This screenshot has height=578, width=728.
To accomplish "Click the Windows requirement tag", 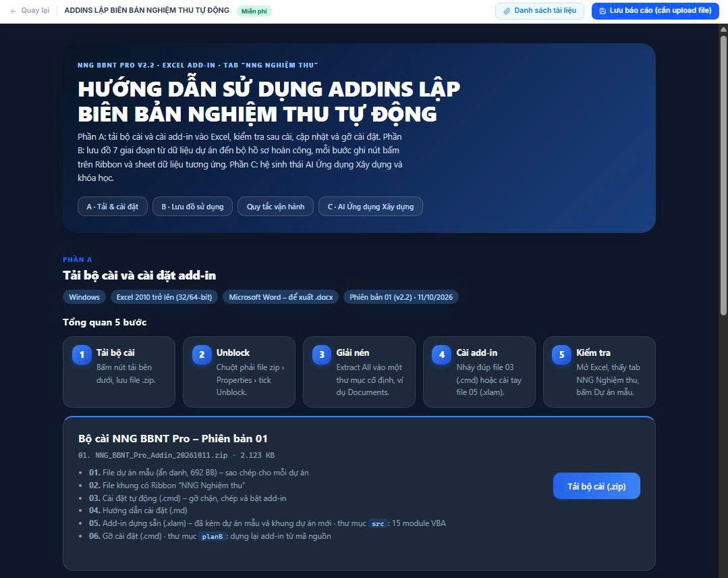I will click(84, 297).
